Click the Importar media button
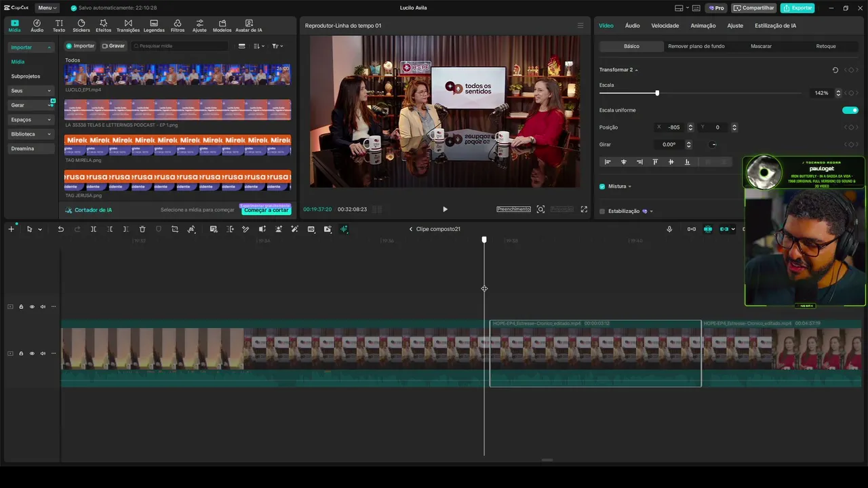The height and width of the screenshot is (488, 868). coord(80,46)
